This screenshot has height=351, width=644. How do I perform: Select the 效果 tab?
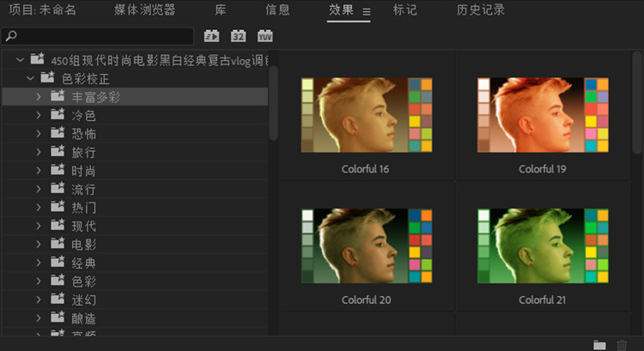341,9
